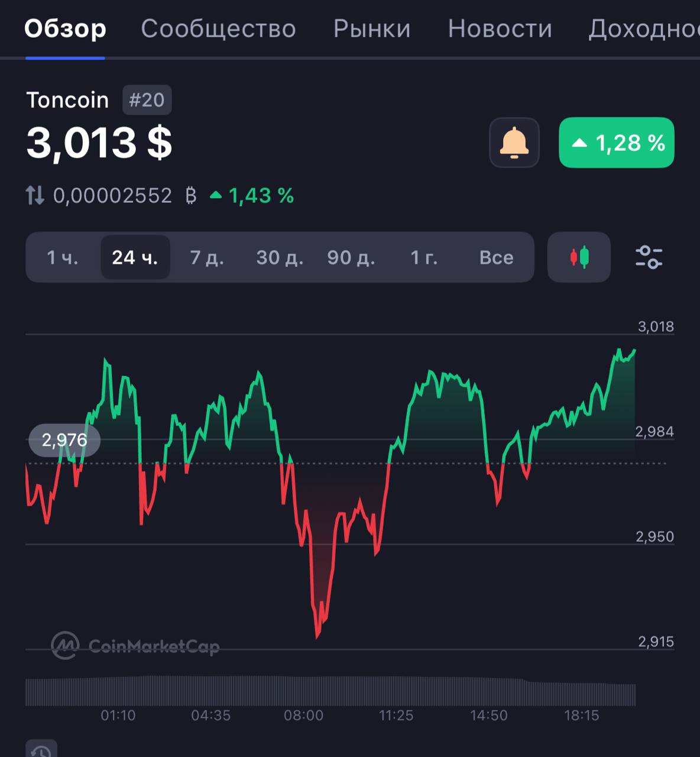The image size is (700, 757).
Task: Tap the #20 rank badge
Action: tap(147, 100)
